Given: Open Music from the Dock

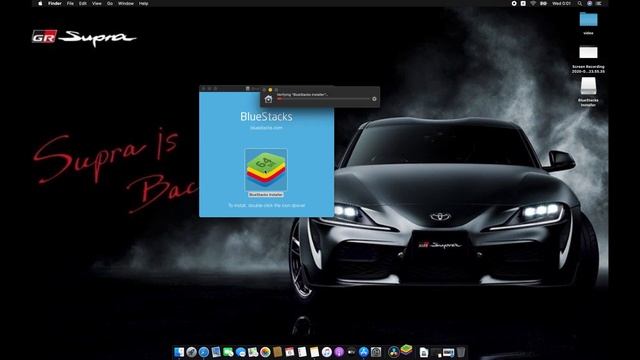Looking at the screenshot, I should [327, 352].
